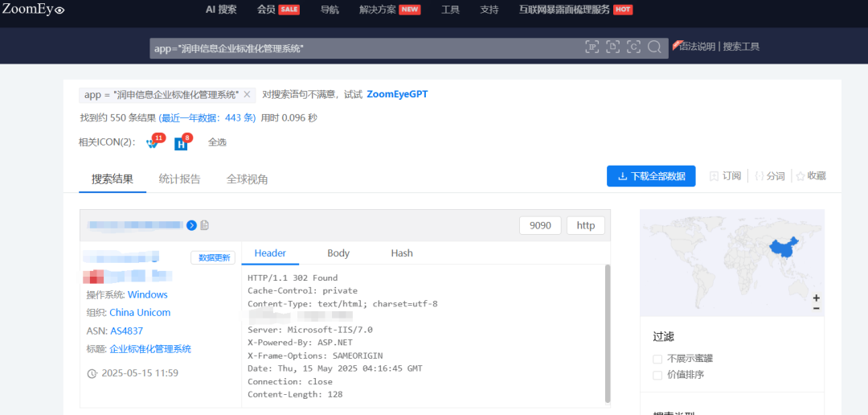
Task: Open 工具 menu item
Action: [451, 10]
